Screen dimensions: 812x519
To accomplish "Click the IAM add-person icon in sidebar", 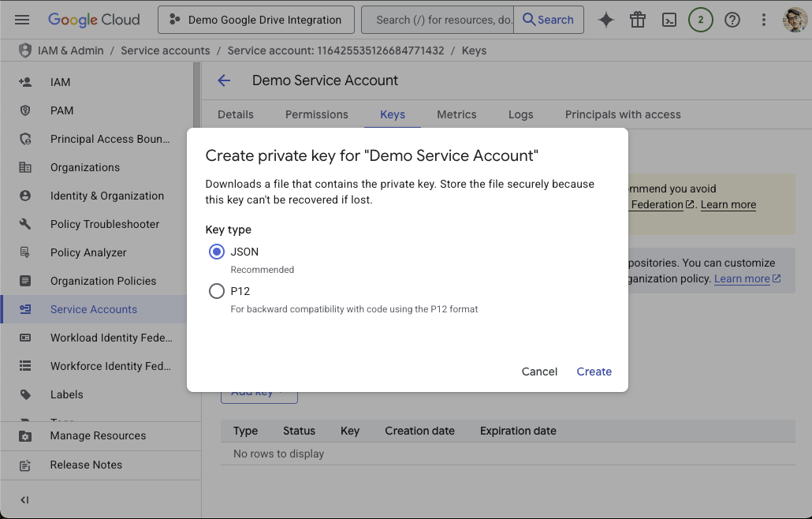I will (x=25, y=82).
